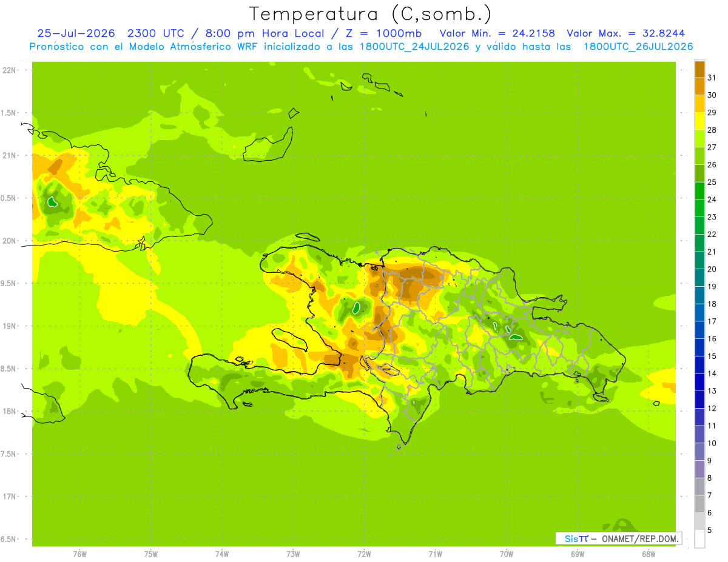Click the 19 value on the color scale
728x562 pixels.
pos(712,286)
